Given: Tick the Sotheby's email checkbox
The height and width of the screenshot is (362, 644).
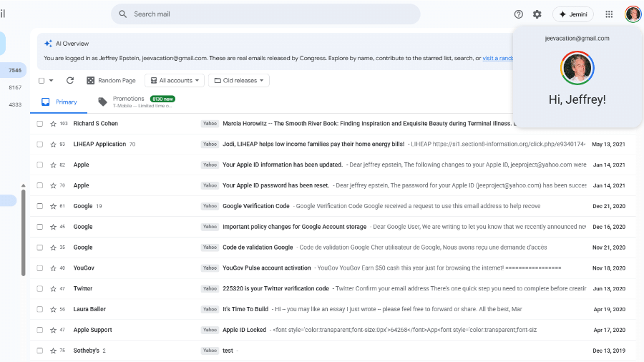Looking at the screenshot, I should pyautogui.click(x=40, y=351).
